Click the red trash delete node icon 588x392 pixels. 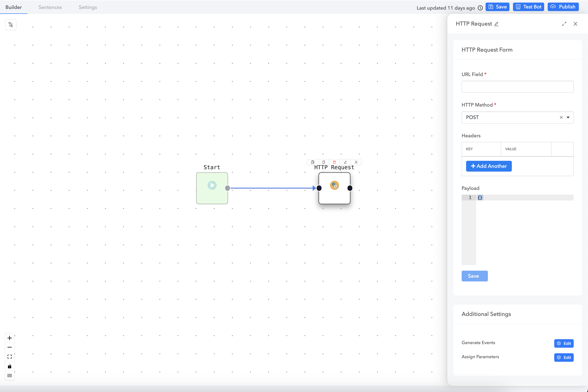pos(334,162)
